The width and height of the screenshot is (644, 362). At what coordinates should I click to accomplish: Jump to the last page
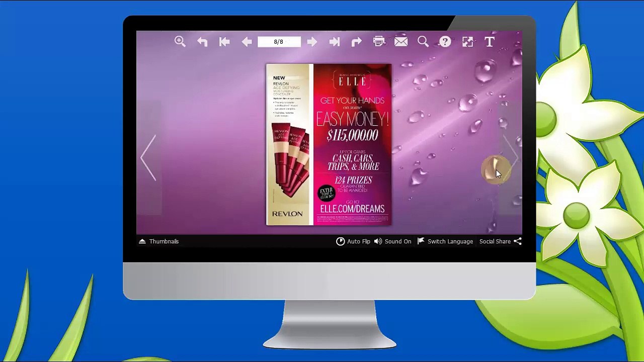tap(334, 42)
